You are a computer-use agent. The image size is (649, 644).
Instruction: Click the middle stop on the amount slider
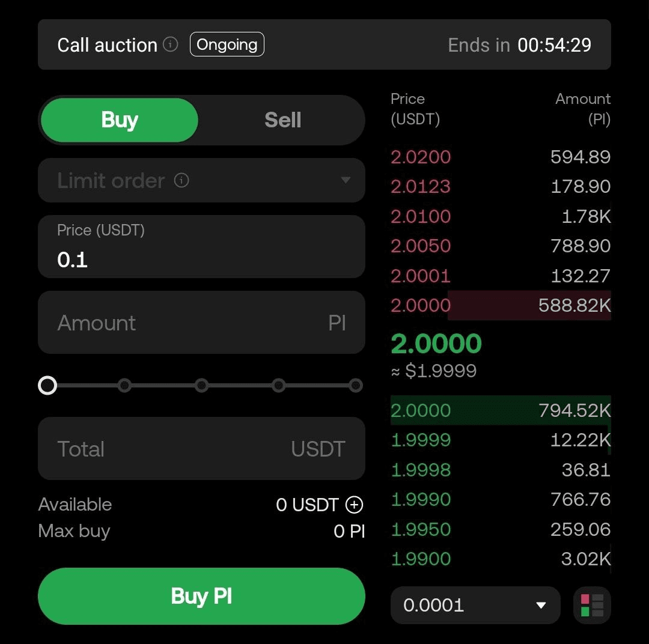click(201, 385)
